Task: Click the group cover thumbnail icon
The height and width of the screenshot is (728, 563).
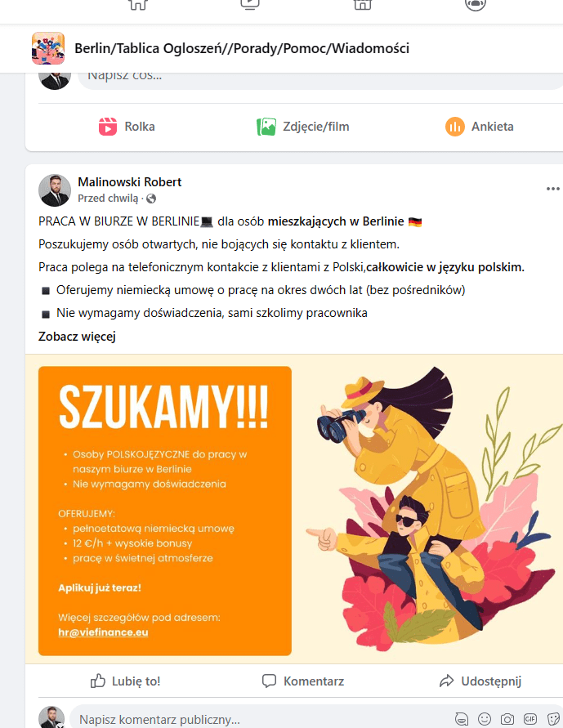Action: [48, 48]
